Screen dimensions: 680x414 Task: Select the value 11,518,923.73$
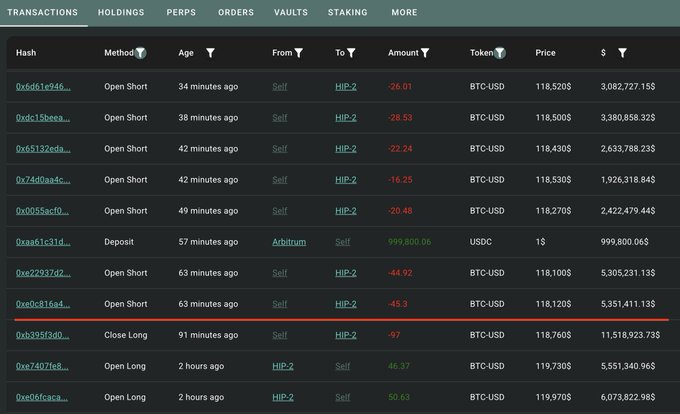(x=630, y=335)
